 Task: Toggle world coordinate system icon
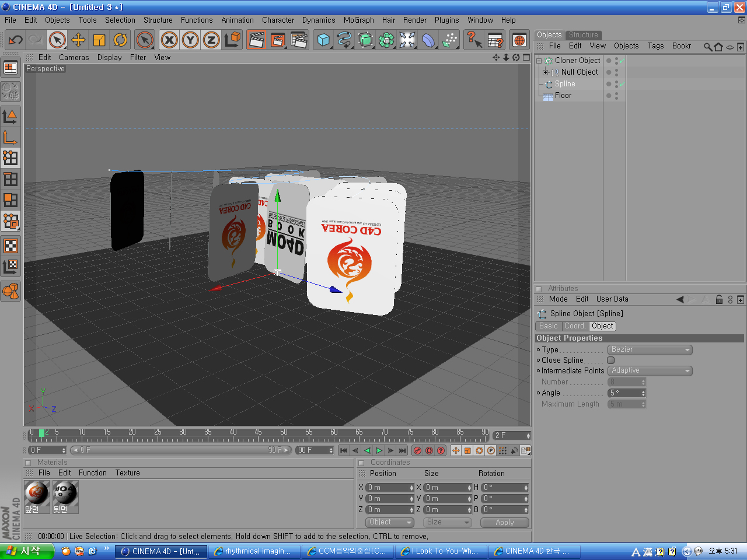click(232, 40)
